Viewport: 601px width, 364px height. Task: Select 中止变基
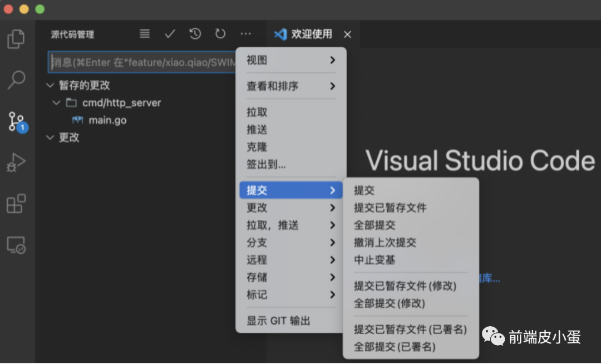411,260
